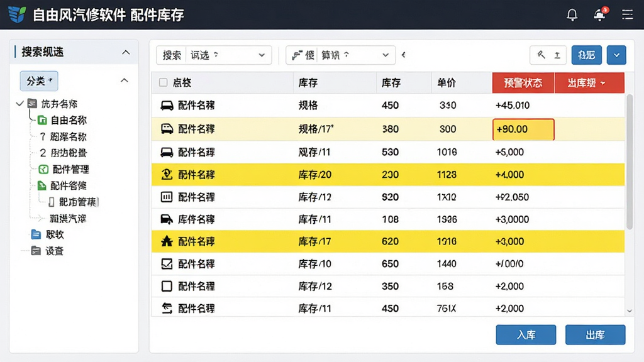Click the green icon beside 自由名称
Image resolution: width=644 pixels, height=362 pixels.
click(x=42, y=120)
